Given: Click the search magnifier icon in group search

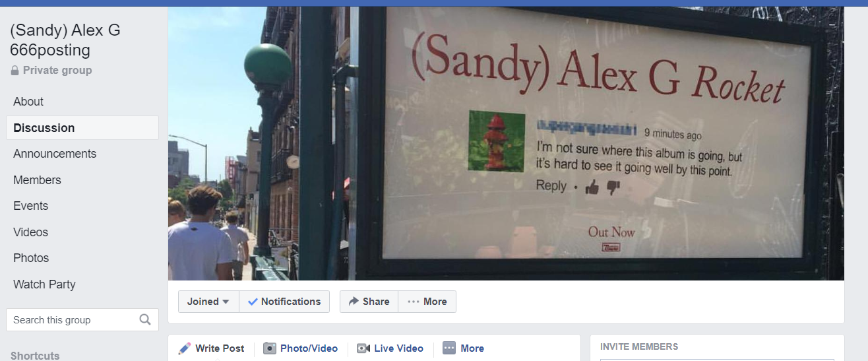Looking at the screenshot, I should pyautogui.click(x=145, y=320).
